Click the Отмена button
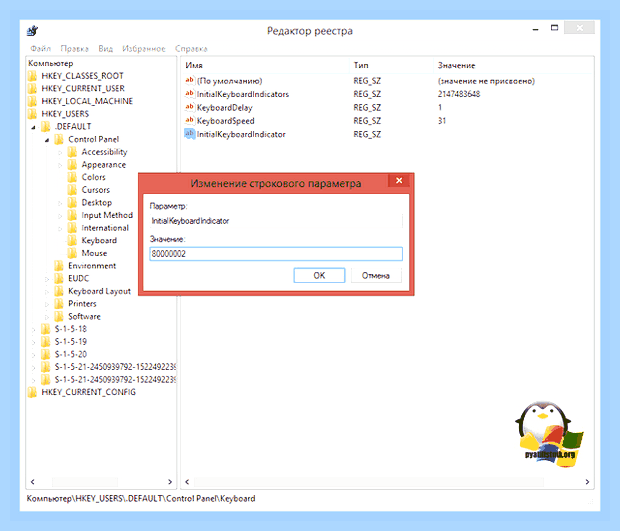The width and height of the screenshot is (620, 531). (x=376, y=275)
